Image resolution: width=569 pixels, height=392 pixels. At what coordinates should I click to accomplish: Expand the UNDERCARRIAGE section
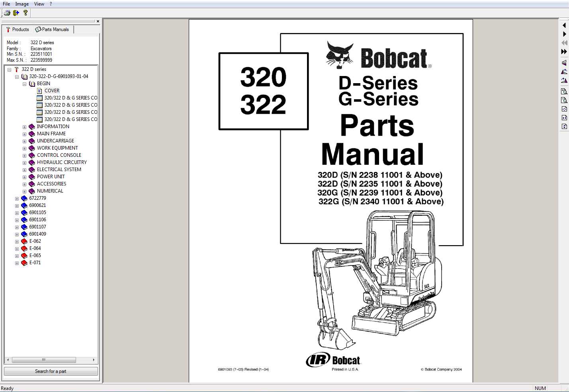tap(24, 141)
